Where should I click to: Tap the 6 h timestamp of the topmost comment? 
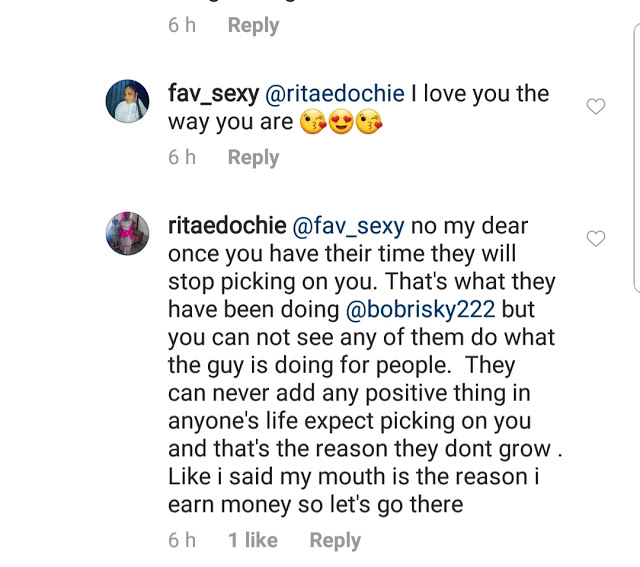coord(182,25)
